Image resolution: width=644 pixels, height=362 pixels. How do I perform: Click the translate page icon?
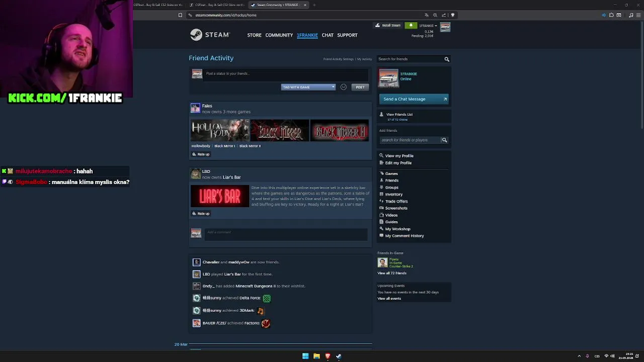pyautogui.click(x=427, y=15)
